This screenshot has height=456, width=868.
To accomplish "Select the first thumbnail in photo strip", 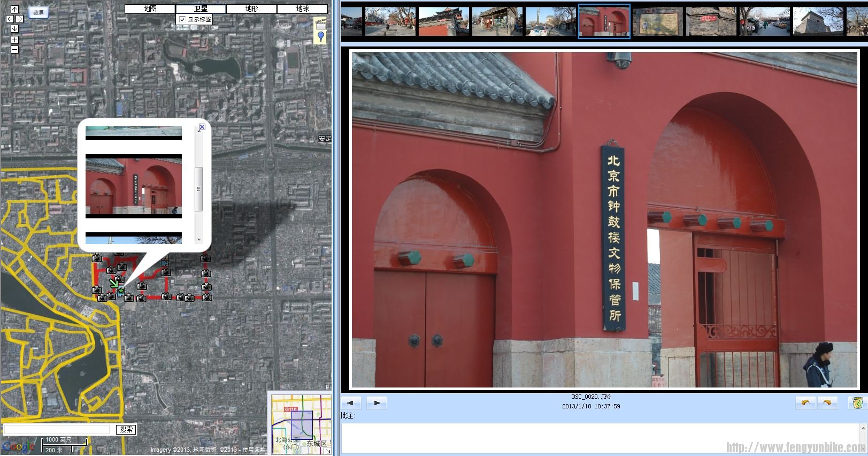I will (351, 22).
